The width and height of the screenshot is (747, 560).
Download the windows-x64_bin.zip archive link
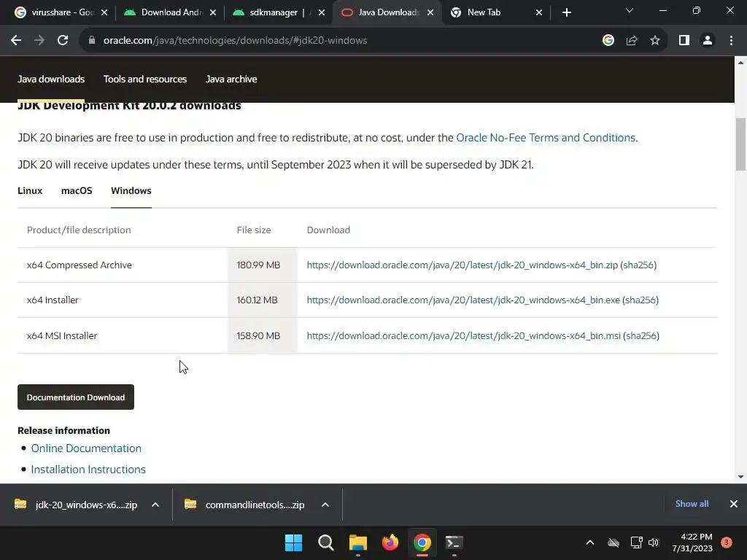pos(462,265)
